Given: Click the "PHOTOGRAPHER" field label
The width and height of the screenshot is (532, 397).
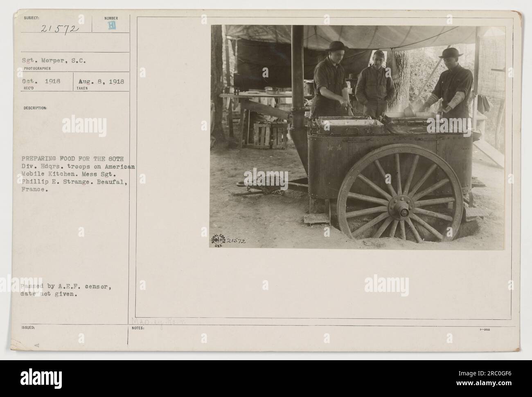Looking at the screenshot, I should pos(36,69).
